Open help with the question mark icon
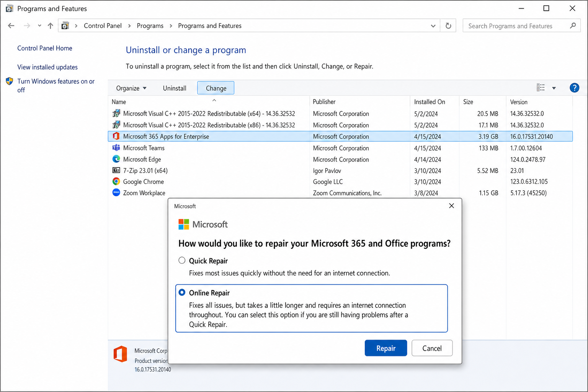The image size is (588, 392). coord(574,88)
